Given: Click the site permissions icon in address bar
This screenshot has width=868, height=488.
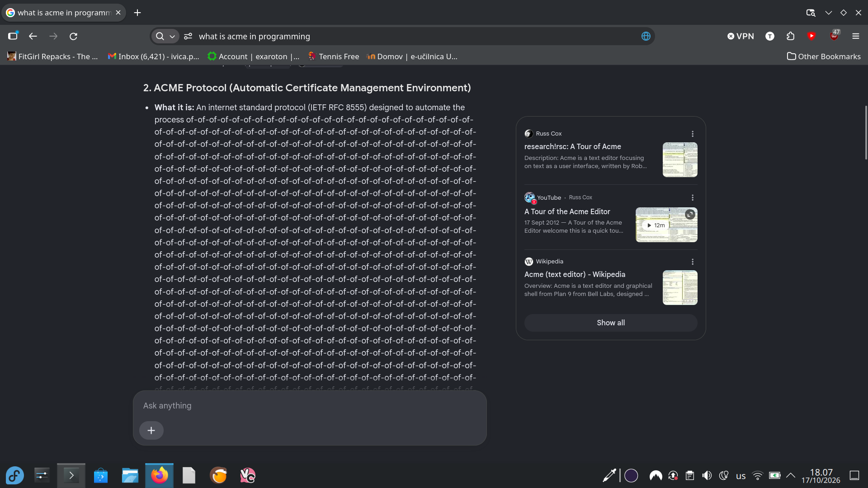Looking at the screenshot, I should click(x=188, y=36).
